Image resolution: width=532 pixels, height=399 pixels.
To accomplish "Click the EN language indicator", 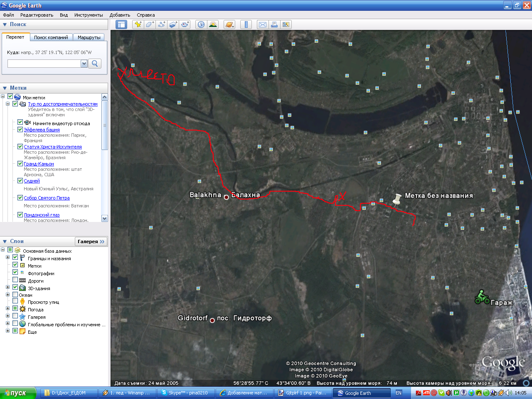I will click(399, 393).
